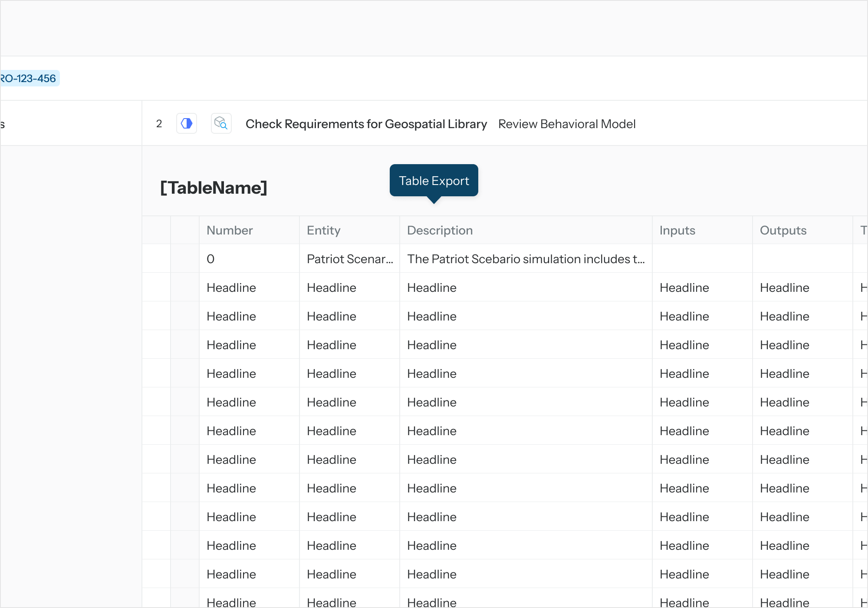
Task: Click the [TableName] table heading
Action: point(214,188)
